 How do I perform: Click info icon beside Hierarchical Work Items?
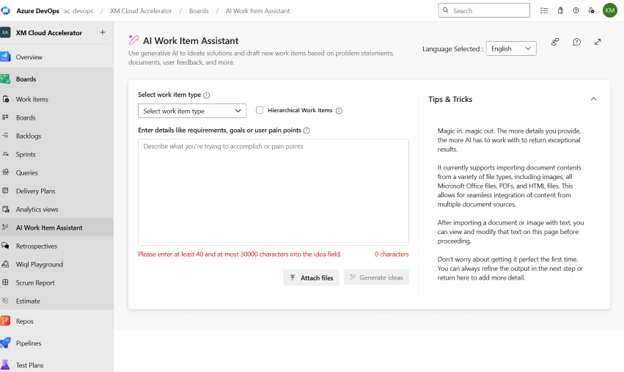coord(339,111)
